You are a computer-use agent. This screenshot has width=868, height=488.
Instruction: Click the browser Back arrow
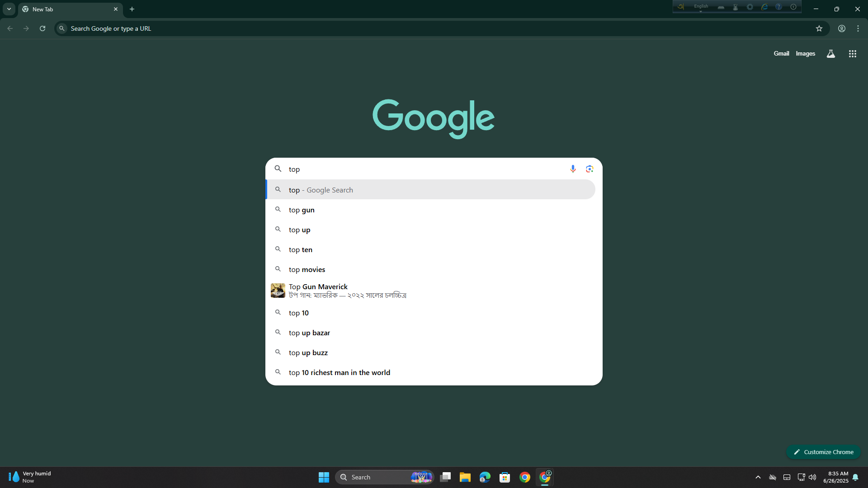10,28
